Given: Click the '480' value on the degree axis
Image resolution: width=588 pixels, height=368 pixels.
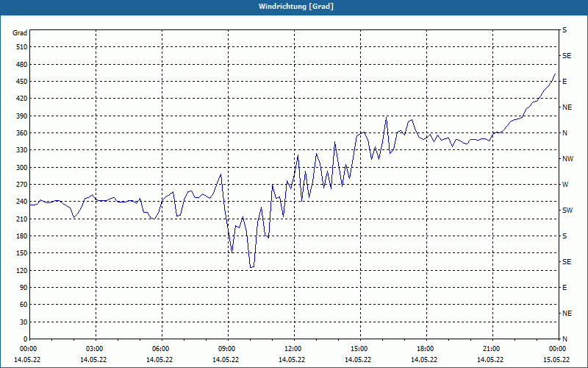Looking at the screenshot, I should [x=22, y=64].
